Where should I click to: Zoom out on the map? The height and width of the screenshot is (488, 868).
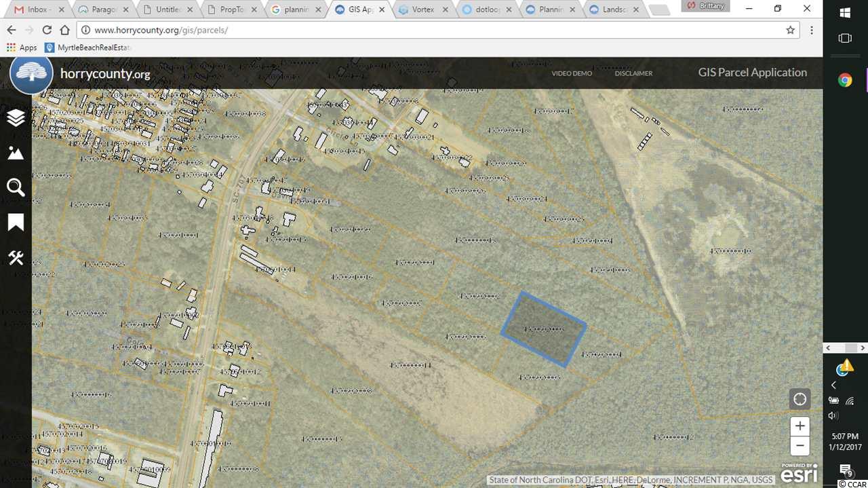point(800,446)
